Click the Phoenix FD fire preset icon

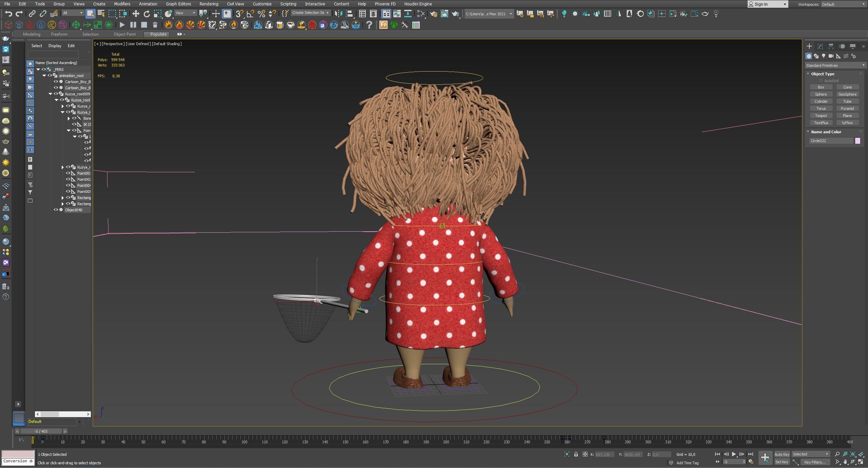[x=168, y=25]
